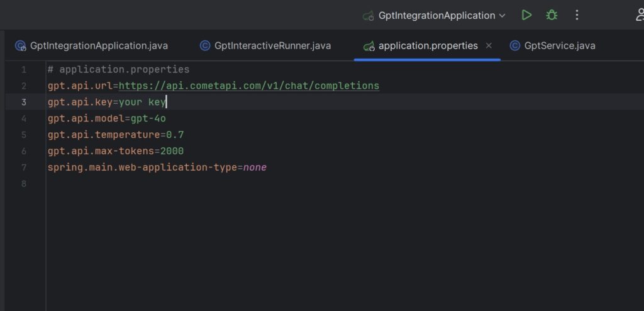The height and width of the screenshot is (311, 644).
Task: Start debugging with the bug icon
Action: (x=552, y=15)
